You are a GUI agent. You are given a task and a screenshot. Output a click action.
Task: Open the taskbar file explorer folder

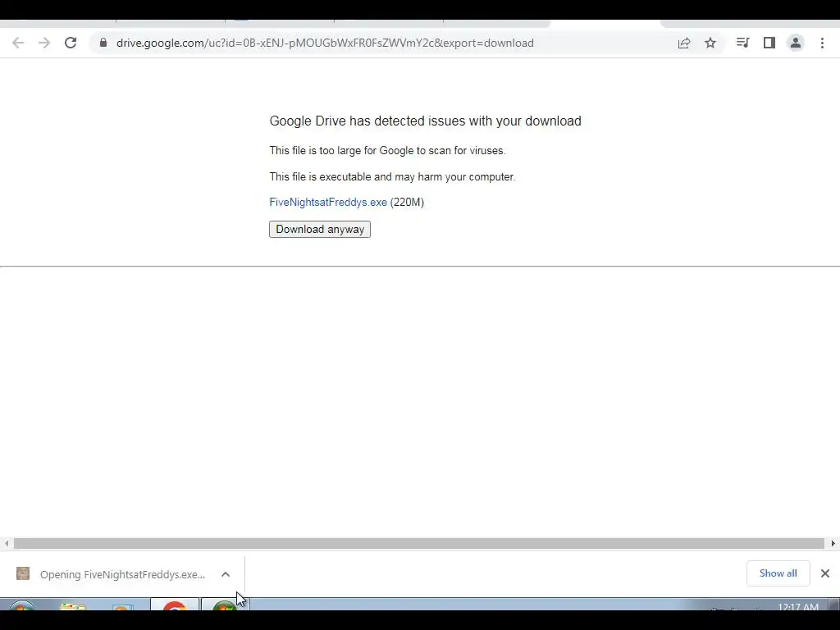click(73, 606)
